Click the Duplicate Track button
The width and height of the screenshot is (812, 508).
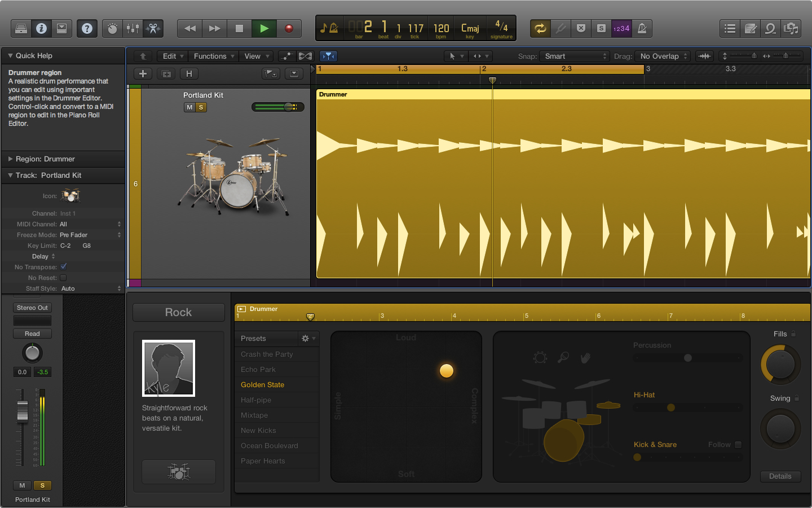pos(166,74)
